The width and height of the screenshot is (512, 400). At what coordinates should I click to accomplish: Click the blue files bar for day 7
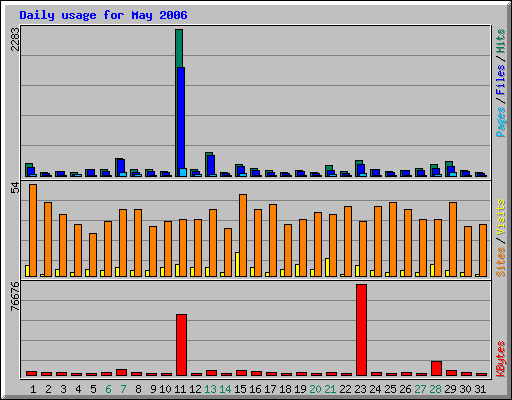(121, 167)
